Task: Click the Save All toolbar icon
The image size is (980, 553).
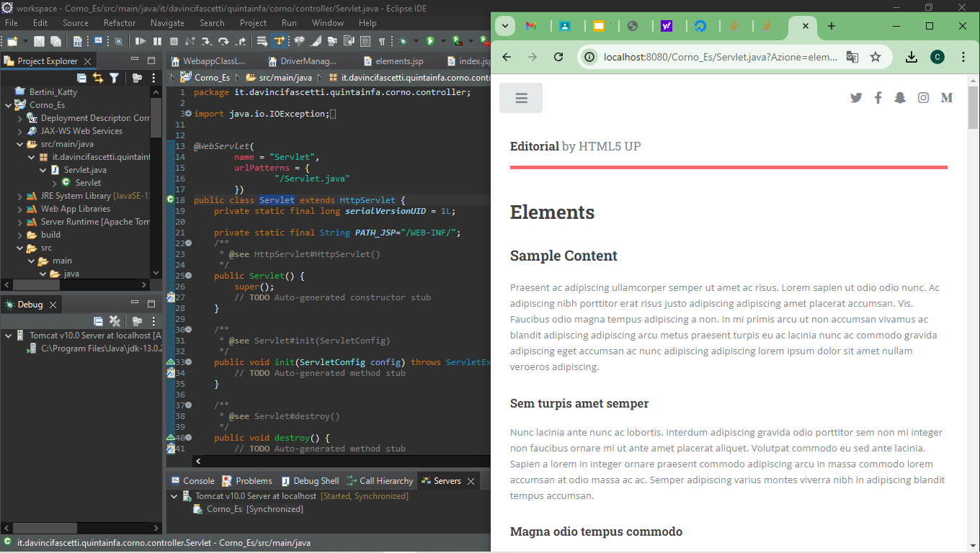Action: click(x=54, y=42)
